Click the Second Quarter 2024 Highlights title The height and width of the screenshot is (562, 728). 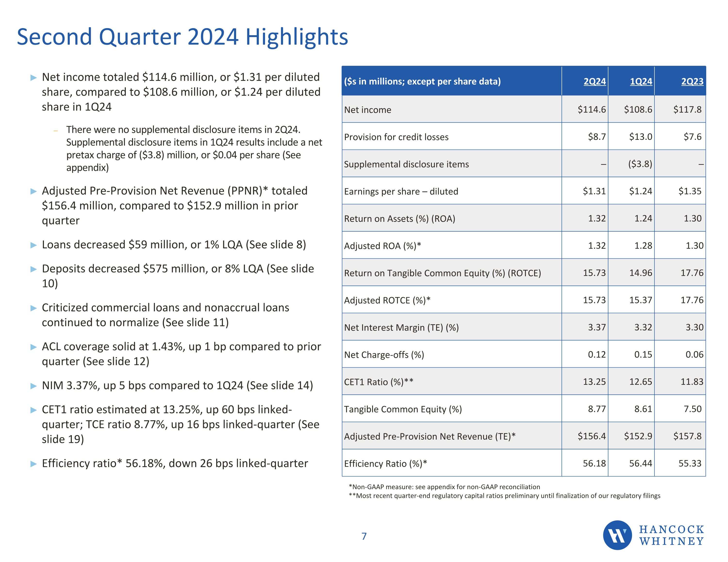182,37
